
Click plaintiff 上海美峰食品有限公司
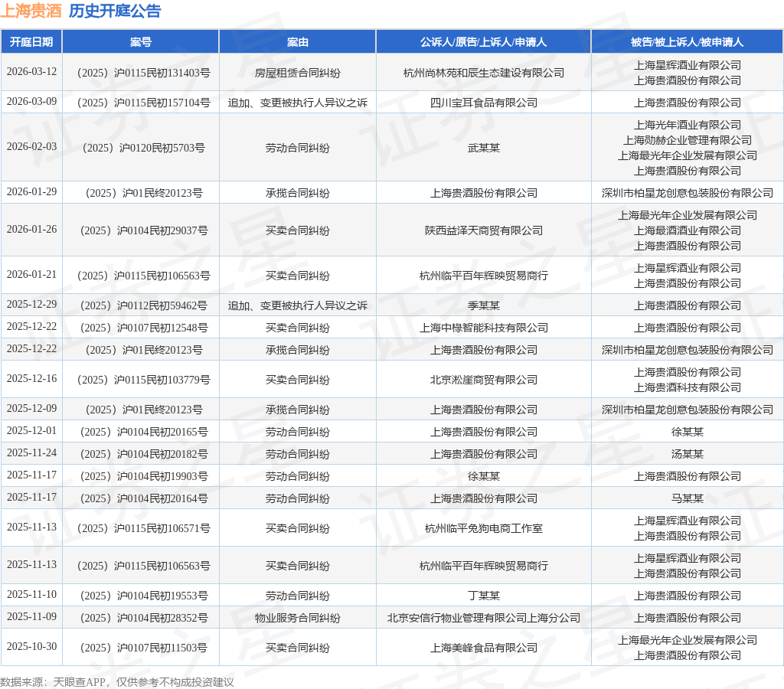(484, 648)
